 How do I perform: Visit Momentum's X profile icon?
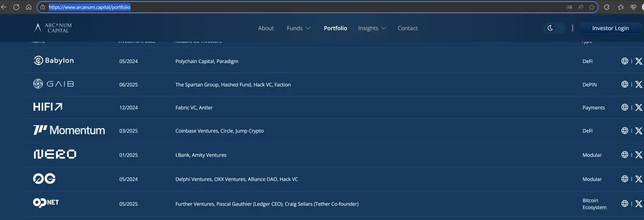(639, 130)
